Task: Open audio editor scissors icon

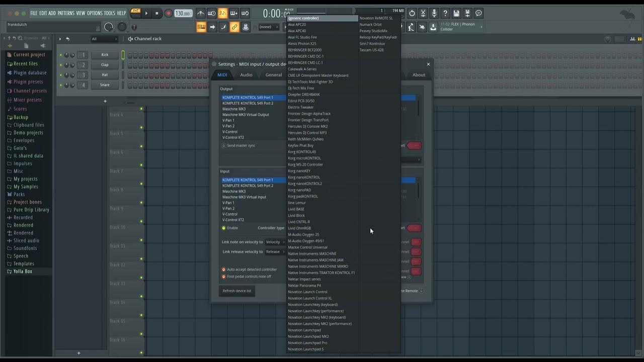Action: point(423,13)
